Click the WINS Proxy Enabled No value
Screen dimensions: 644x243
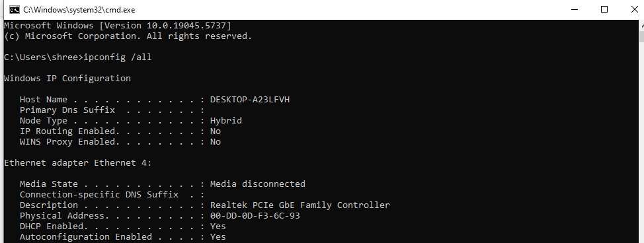click(x=215, y=141)
